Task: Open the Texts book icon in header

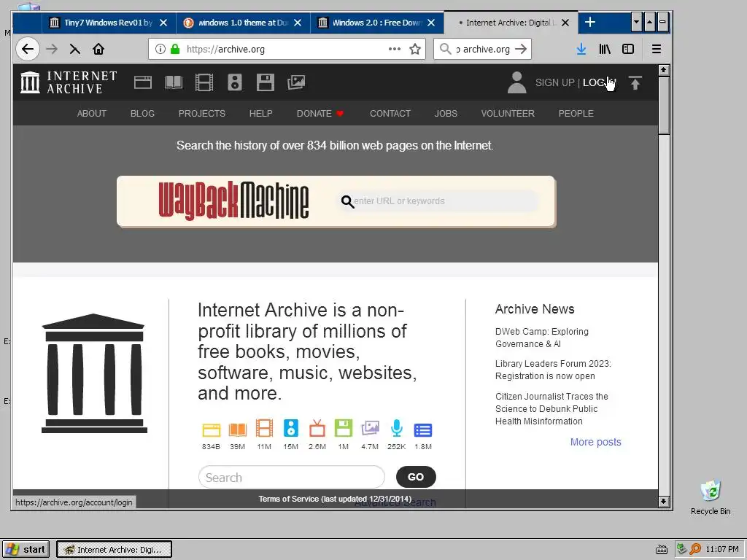Action: coord(174,82)
